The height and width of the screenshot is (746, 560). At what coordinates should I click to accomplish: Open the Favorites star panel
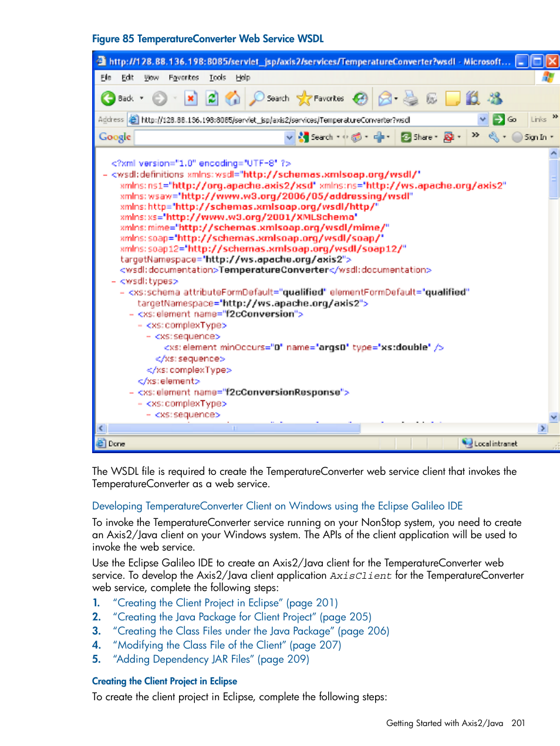[321, 99]
